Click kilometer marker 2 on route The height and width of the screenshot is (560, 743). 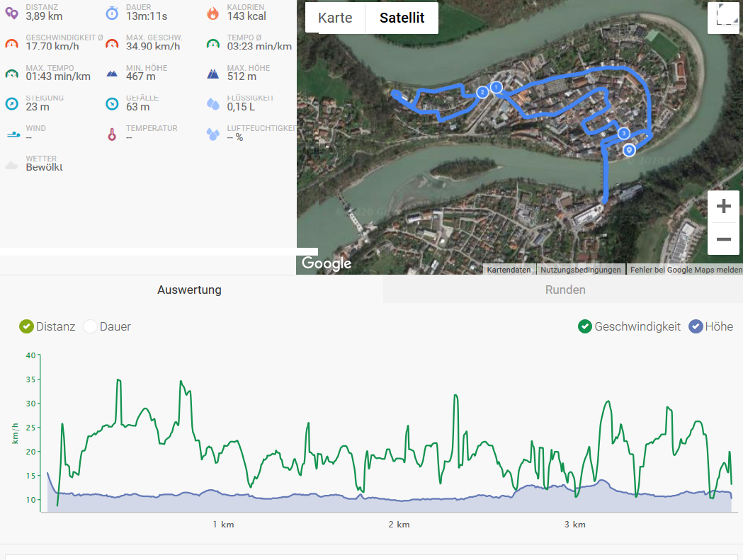point(482,92)
